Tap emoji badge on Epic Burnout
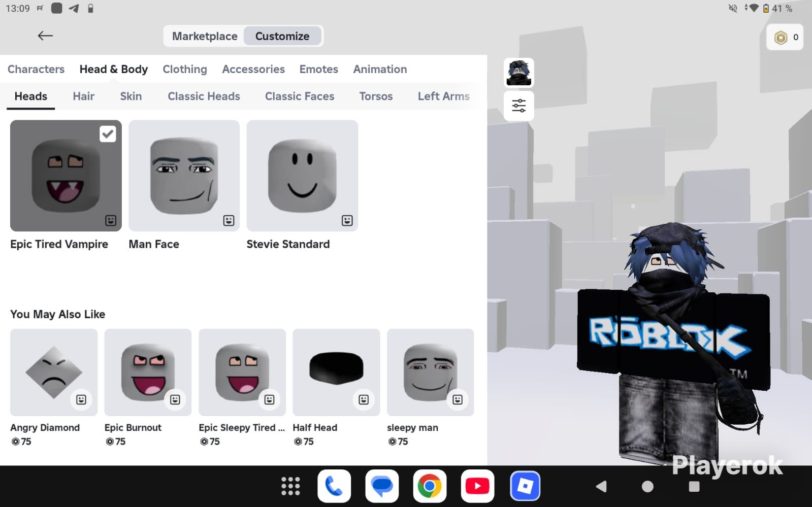This screenshot has height=507, width=812. [175, 399]
